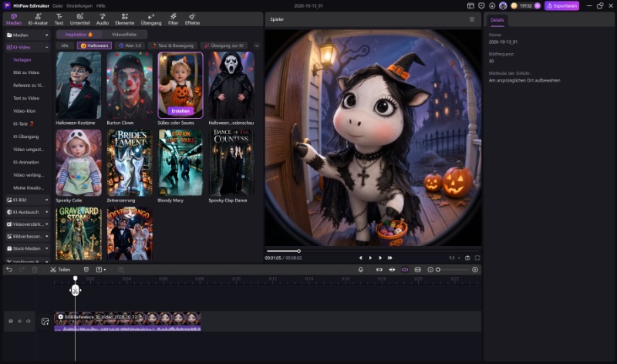Open the Hilfe menu
Screen dimensions: 617x364
pyautogui.click(x=101, y=6)
